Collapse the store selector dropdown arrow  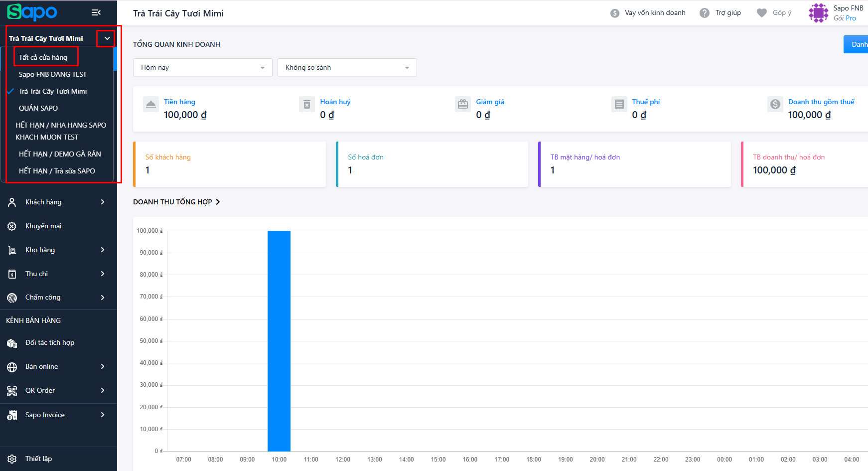click(107, 38)
